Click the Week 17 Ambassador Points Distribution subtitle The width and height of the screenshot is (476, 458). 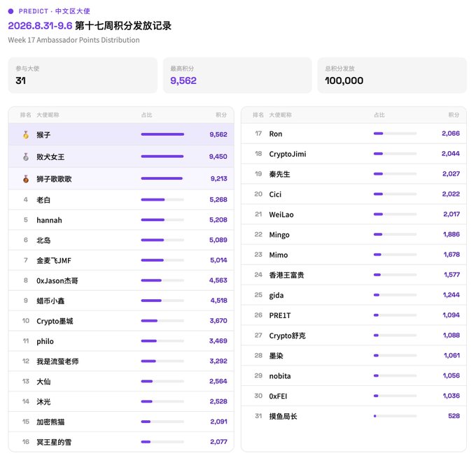[73, 40]
